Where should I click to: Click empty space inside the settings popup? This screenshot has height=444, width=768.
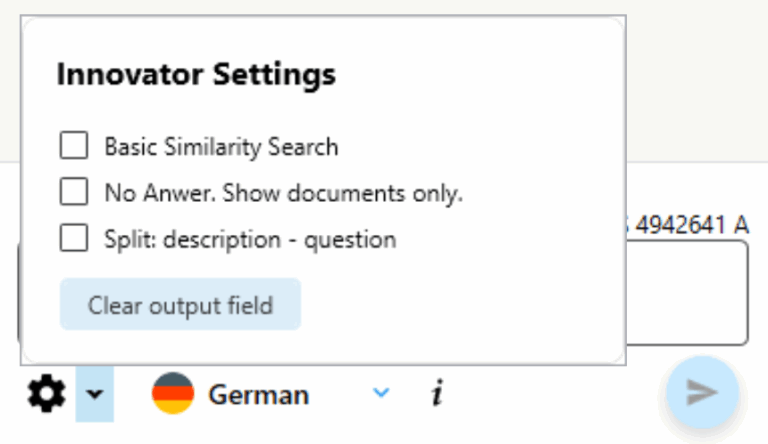tap(480, 300)
